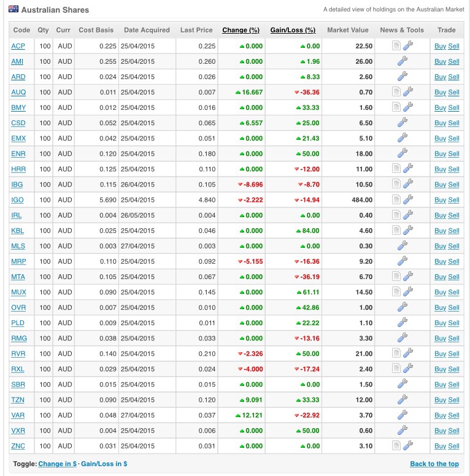The height and width of the screenshot is (476, 470).
Task: Open the ZNC stock code link
Action: (x=18, y=446)
